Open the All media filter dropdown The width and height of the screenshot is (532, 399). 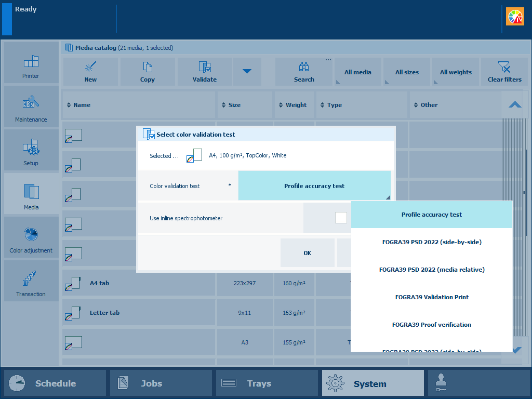[x=358, y=72]
